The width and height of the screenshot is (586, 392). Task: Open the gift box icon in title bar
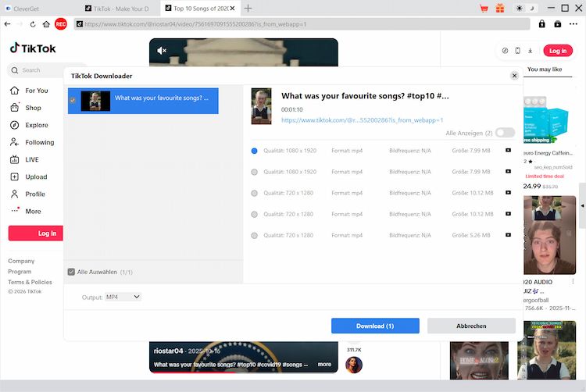pos(500,9)
